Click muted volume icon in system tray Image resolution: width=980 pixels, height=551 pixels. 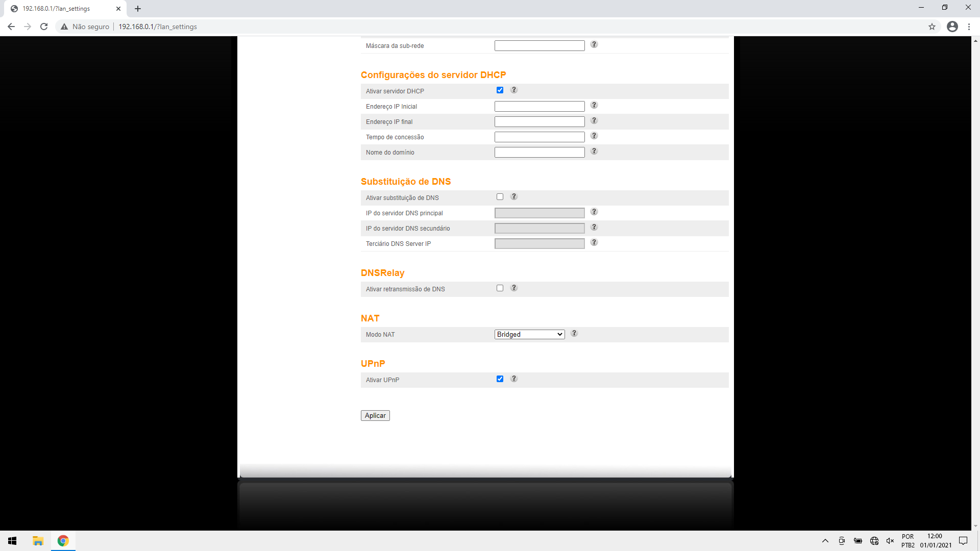[x=890, y=541]
